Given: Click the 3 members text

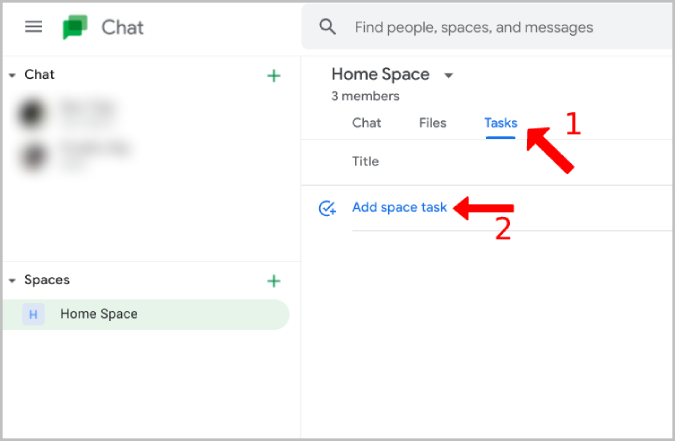Looking at the screenshot, I should tap(365, 96).
